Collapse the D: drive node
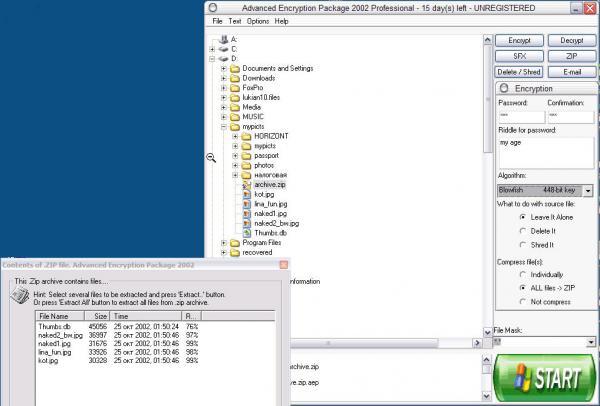The image size is (600, 406). click(212, 59)
